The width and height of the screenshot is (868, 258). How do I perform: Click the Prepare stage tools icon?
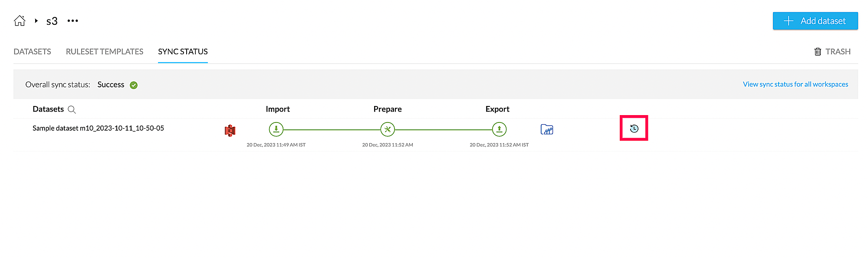pos(388,129)
